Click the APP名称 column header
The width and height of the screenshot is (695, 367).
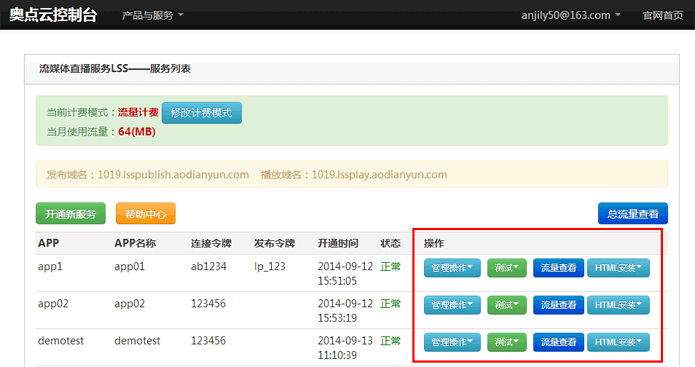coord(135,243)
